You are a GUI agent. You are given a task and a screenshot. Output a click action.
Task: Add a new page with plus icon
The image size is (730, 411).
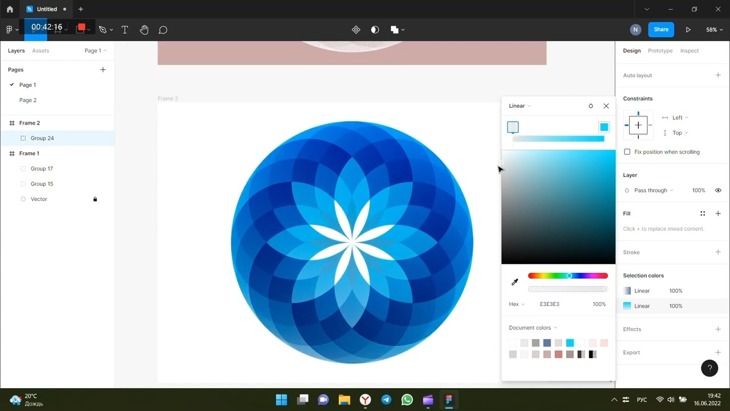point(103,70)
